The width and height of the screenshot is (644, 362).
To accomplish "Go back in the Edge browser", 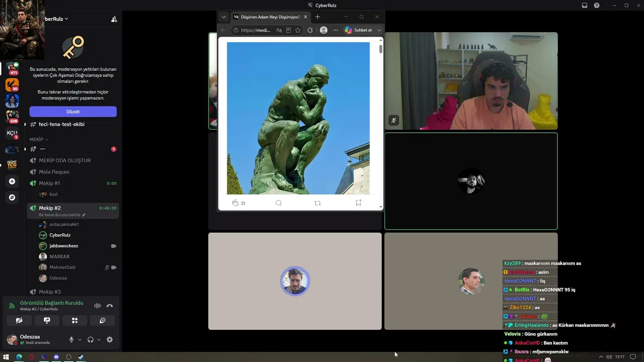I will click(224, 30).
